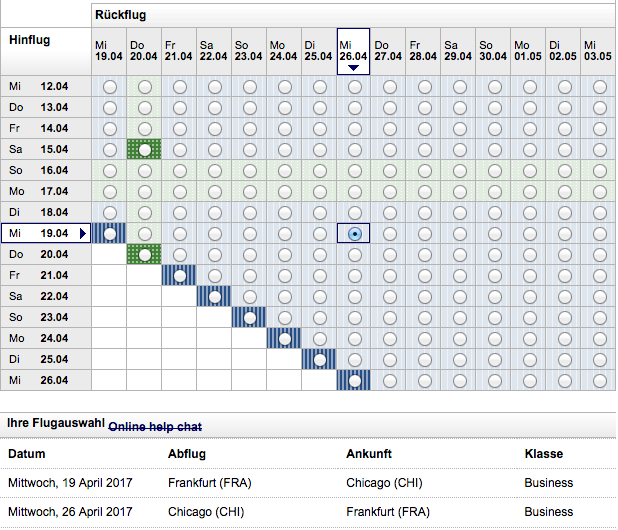Select outbound 26.04 with return 26.04 radio
Image resolution: width=618 pixels, height=530 pixels.
click(354, 380)
